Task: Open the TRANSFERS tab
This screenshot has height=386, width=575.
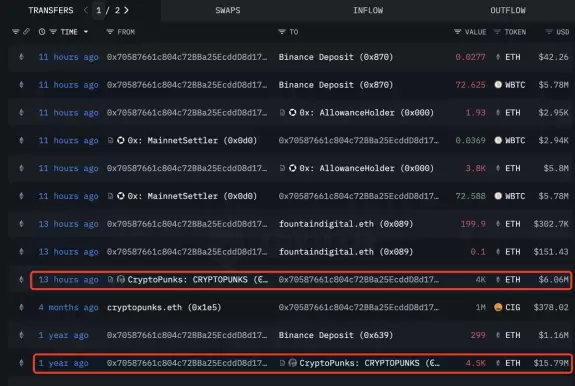Action: 51,10
